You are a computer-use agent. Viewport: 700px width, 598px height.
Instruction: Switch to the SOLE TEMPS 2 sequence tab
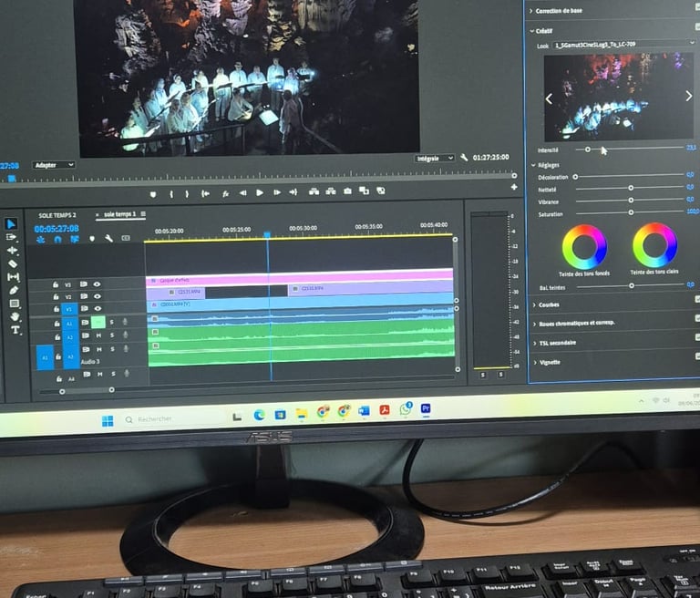pos(57,215)
